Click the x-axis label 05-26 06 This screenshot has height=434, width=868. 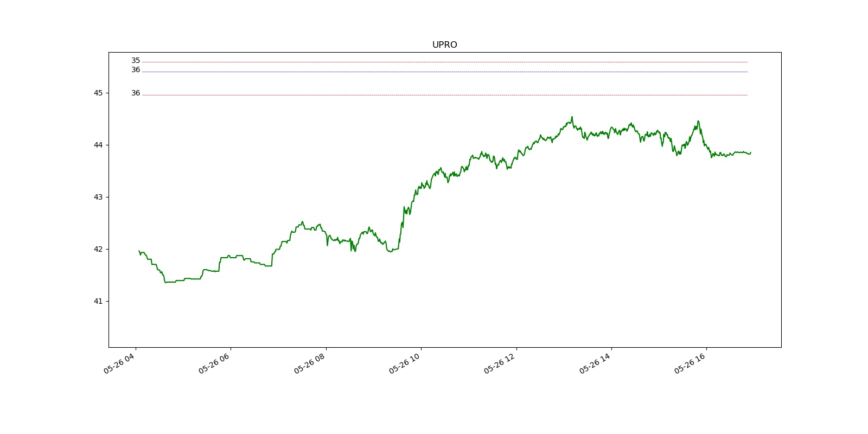pyautogui.click(x=214, y=363)
